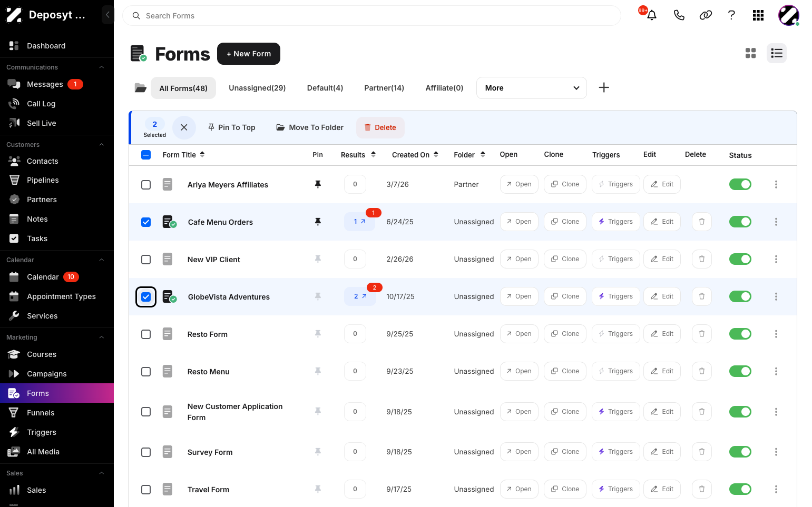Pin the New VIP Client form
812x507 pixels.
click(x=318, y=259)
